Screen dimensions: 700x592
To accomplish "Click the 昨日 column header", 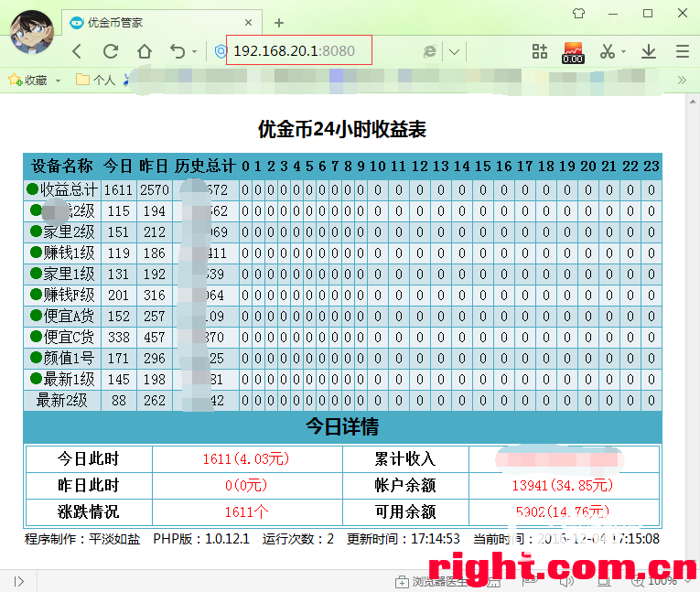I will coord(154,167).
